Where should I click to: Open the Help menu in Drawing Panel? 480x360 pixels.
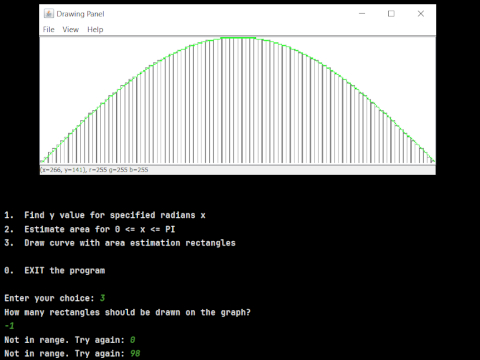95,29
